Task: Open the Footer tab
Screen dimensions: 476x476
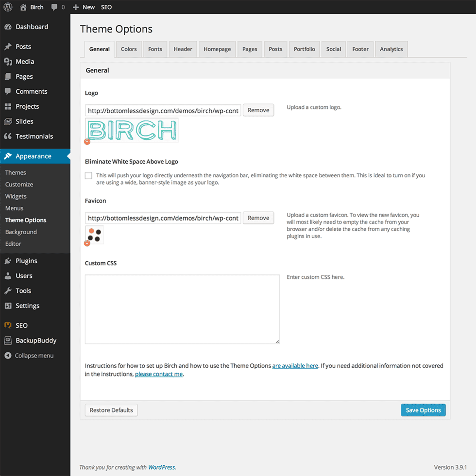Action: [x=360, y=49]
